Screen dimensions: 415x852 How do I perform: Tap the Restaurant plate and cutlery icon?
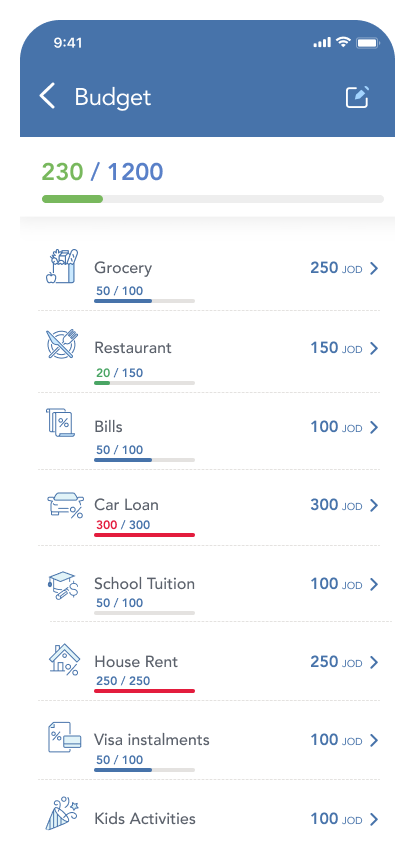[x=61, y=344]
